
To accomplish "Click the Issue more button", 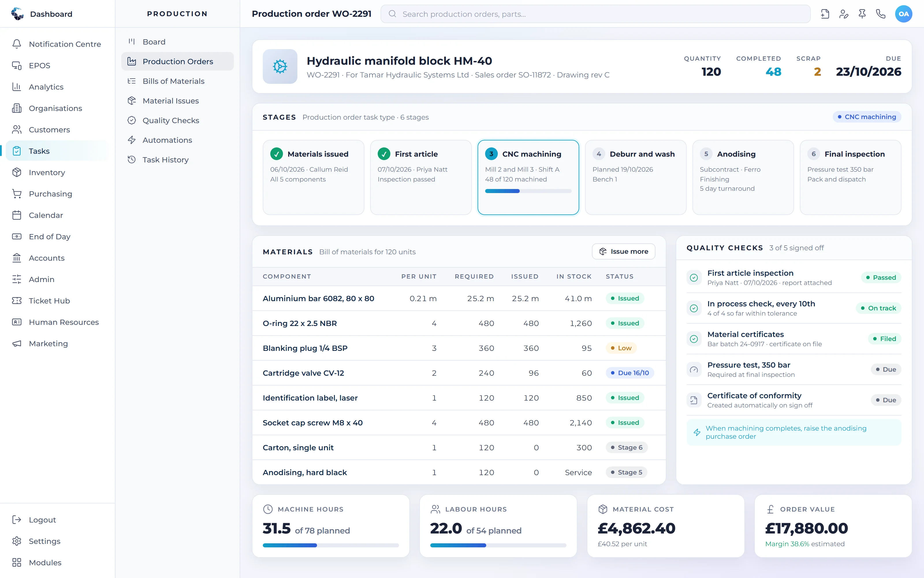I will [623, 251].
